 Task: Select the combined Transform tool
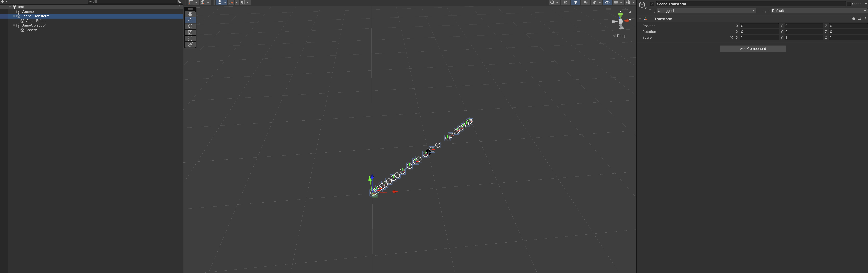tap(190, 44)
